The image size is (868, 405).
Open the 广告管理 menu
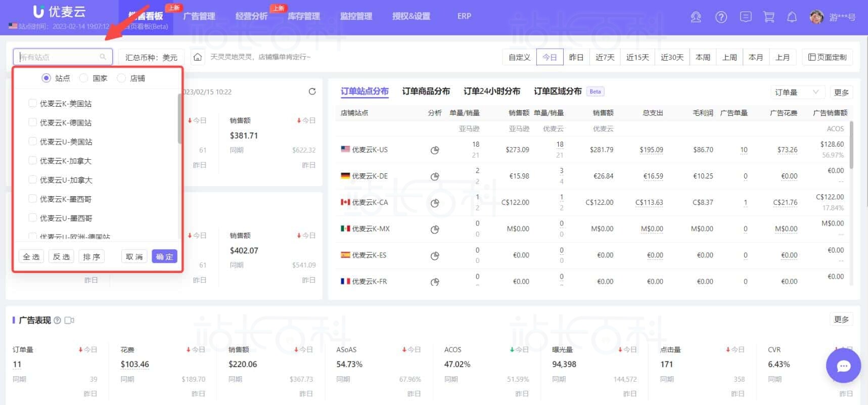pyautogui.click(x=199, y=16)
